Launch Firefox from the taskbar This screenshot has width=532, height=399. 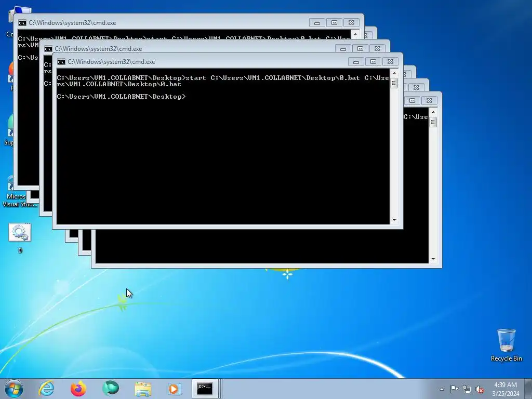click(78, 389)
